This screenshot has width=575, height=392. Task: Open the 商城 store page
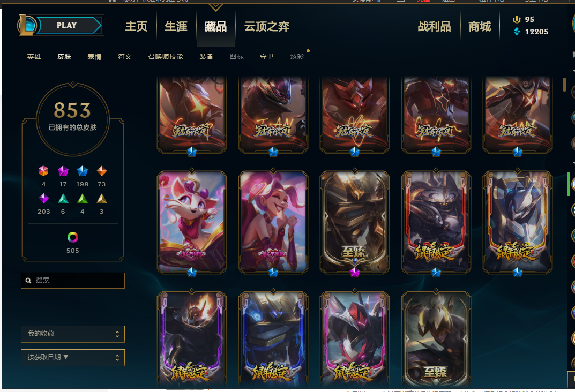click(x=480, y=26)
